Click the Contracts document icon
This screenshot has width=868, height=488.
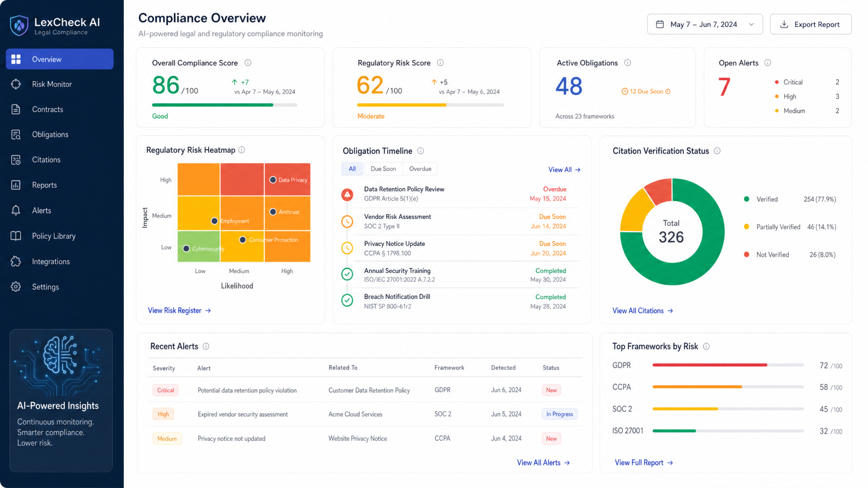pyautogui.click(x=16, y=109)
